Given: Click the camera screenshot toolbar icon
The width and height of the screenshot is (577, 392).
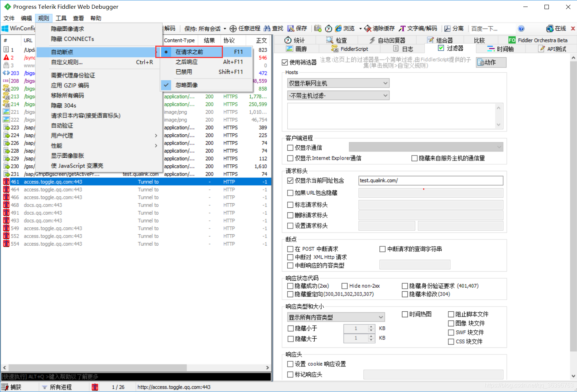Looking at the screenshot, I should (x=318, y=28).
